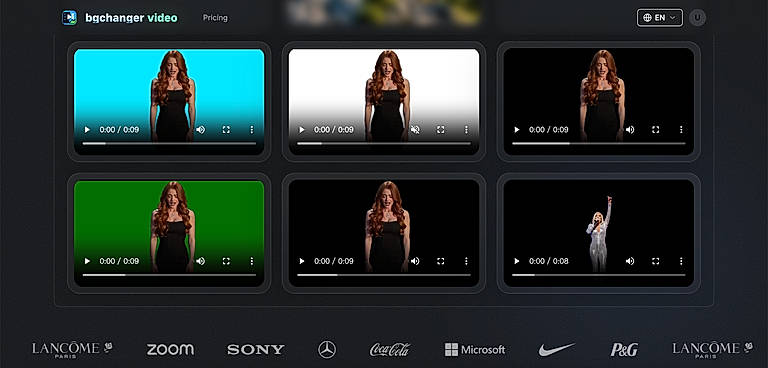
Task: Mute the cyan background video
Action: [200, 130]
